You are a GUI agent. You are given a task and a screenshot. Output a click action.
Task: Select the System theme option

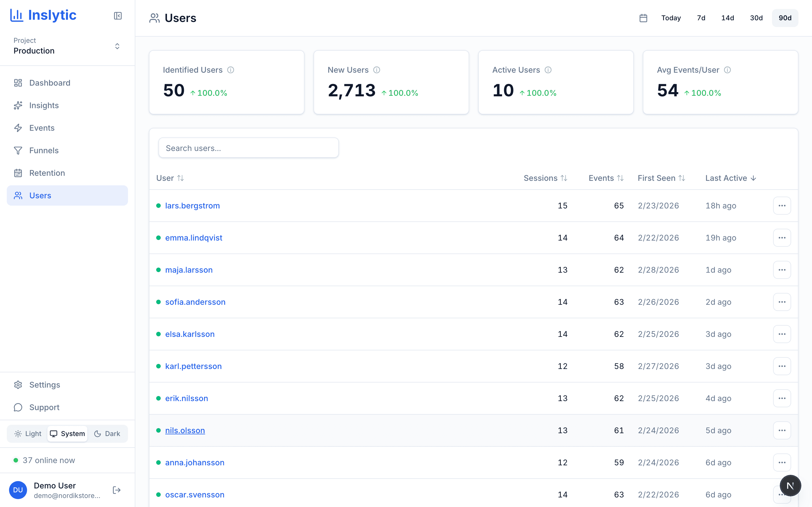[67, 433]
